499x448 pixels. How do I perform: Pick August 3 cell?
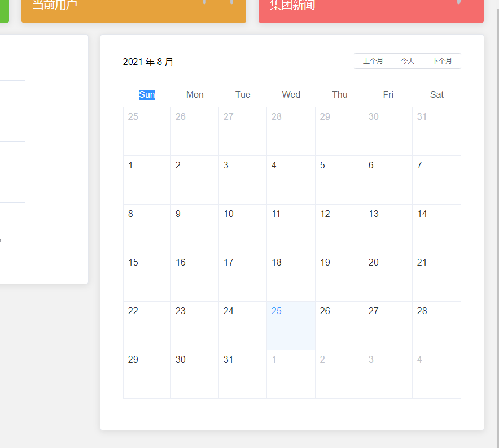coord(243,180)
